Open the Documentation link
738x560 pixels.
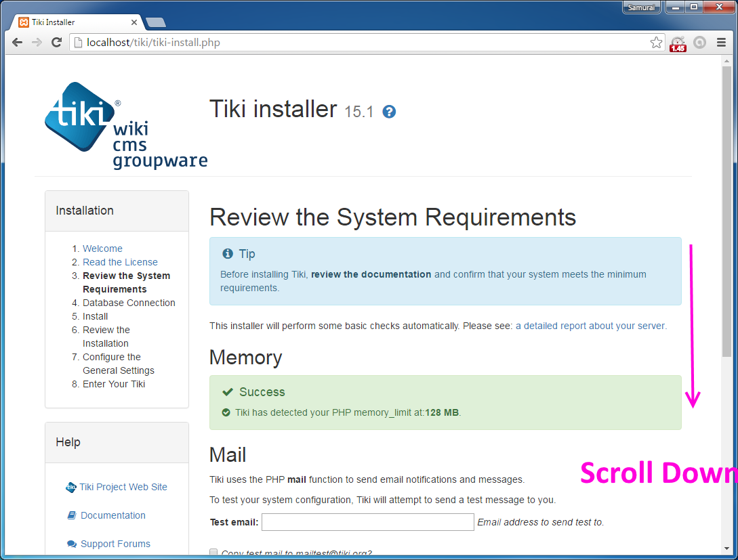click(113, 515)
